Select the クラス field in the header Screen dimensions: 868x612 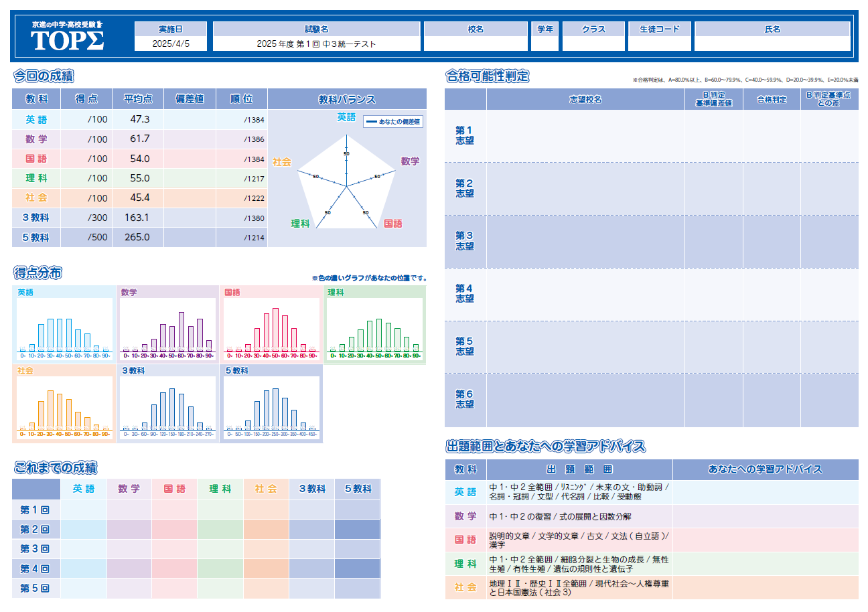[x=593, y=44]
